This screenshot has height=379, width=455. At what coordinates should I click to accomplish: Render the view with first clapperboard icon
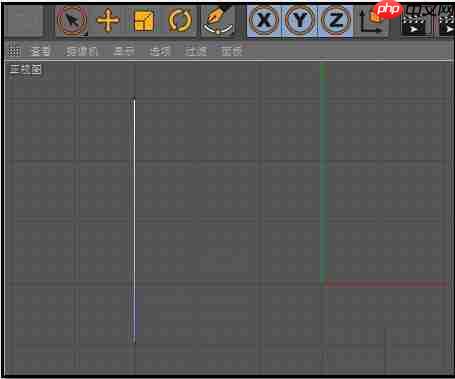click(x=414, y=24)
